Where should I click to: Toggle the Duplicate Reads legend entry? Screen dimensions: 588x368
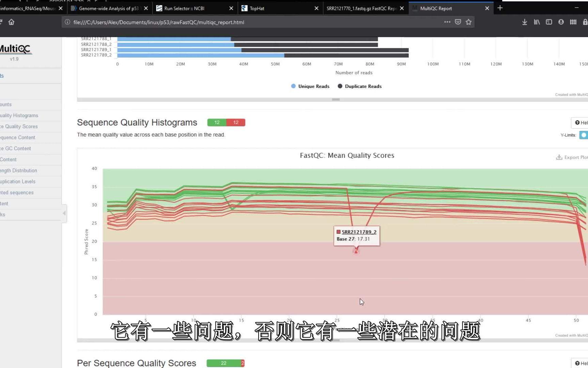(359, 86)
